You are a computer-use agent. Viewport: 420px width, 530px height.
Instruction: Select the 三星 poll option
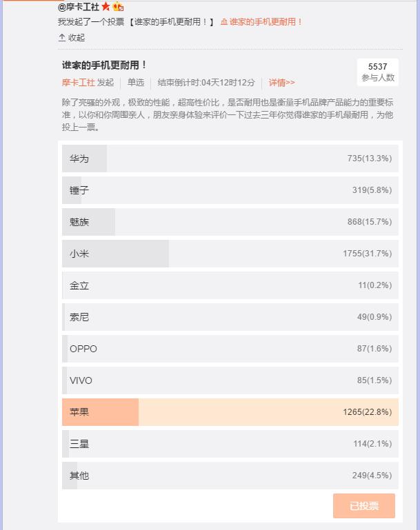(230, 444)
